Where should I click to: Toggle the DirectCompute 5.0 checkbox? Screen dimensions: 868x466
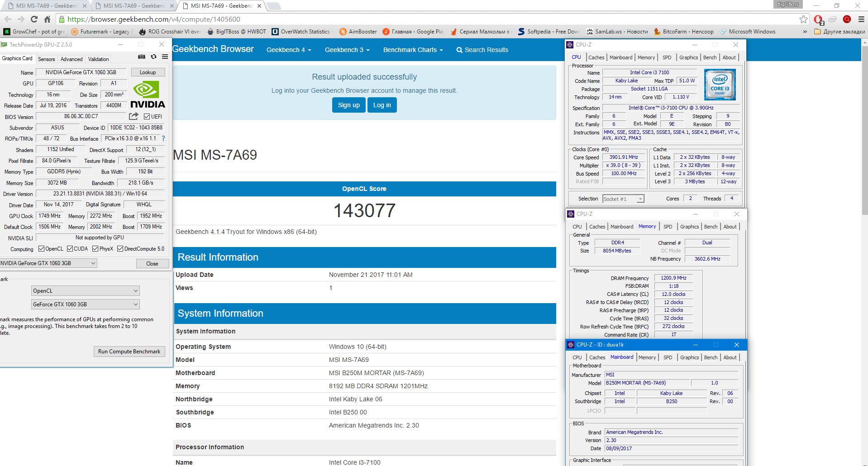pyautogui.click(x=120, y=249)
